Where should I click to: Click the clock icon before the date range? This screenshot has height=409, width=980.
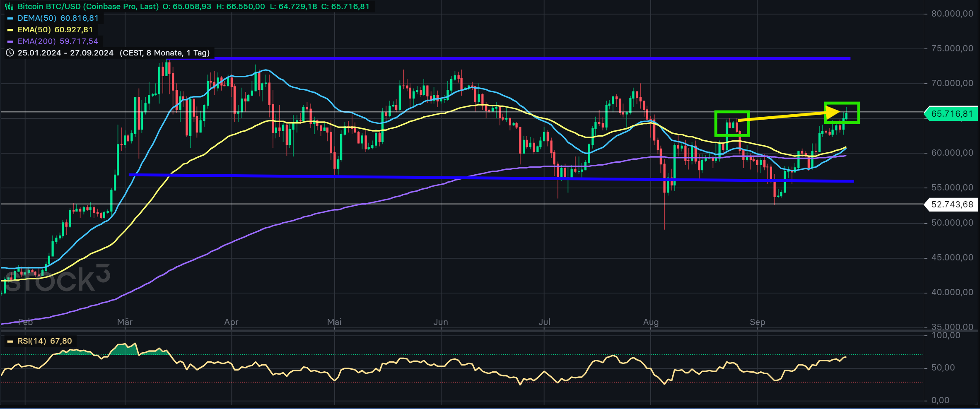10,53
